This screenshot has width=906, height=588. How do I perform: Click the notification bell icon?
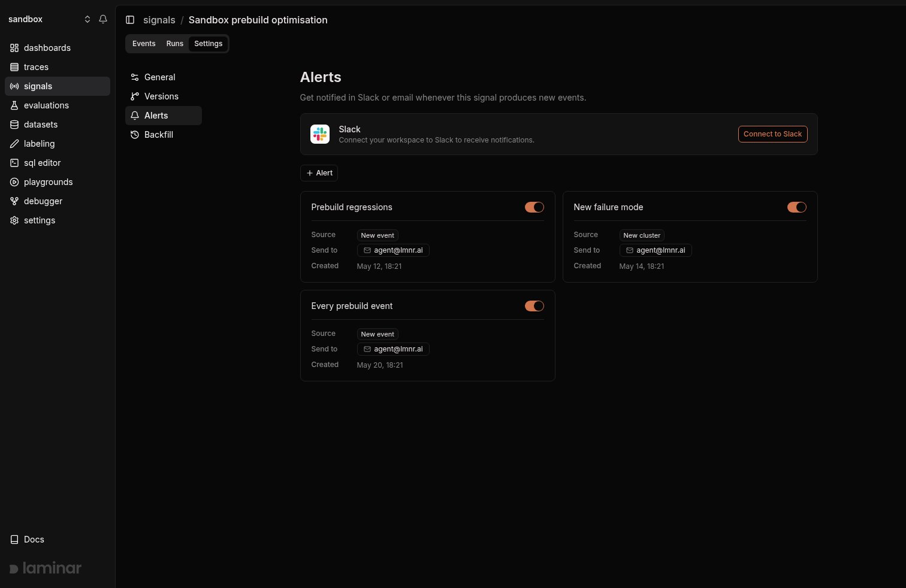coord(103,19)
